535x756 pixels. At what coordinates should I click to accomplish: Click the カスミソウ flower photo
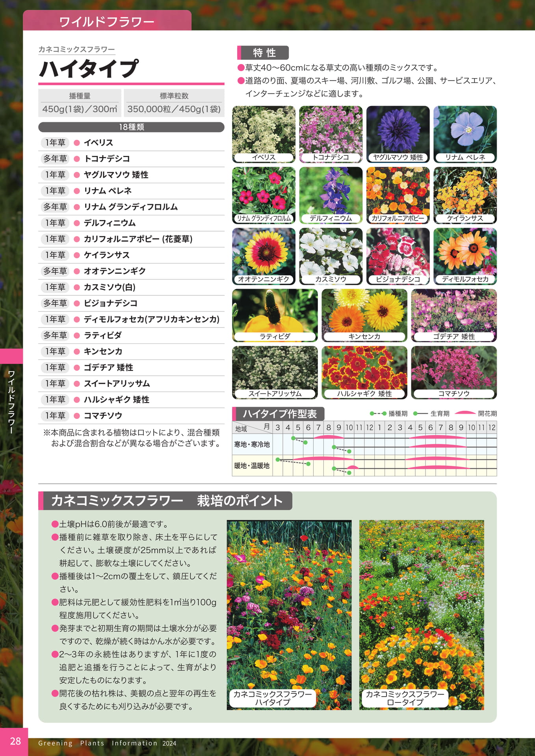(x=331, y=256)
